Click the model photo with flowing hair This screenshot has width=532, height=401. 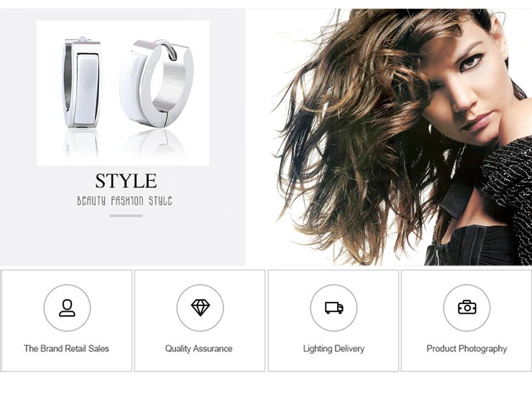389,137
